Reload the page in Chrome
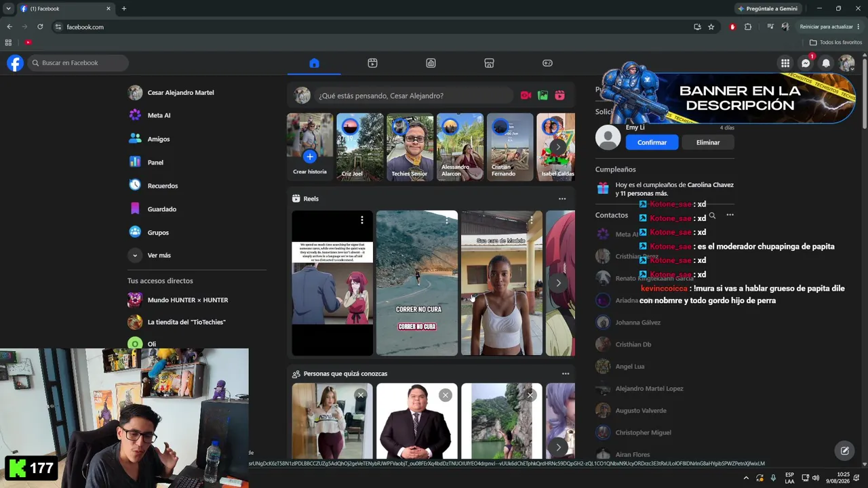This screenshot has height=488, width=868. (40, 26)
